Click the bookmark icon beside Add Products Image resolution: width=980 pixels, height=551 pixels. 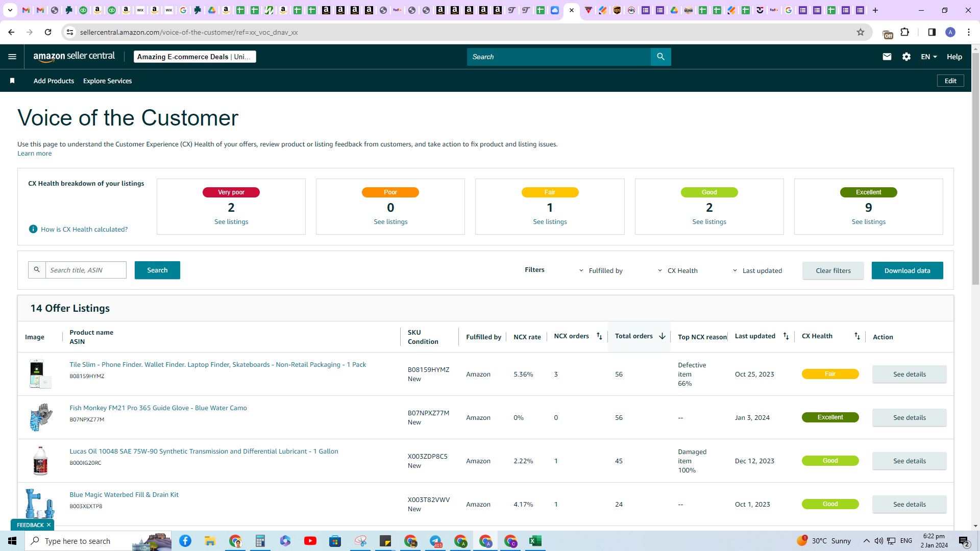point(12,81)
